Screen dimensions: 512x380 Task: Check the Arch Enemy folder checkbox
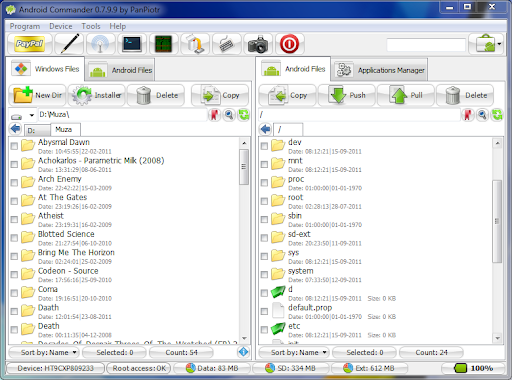tap(14, 183)
